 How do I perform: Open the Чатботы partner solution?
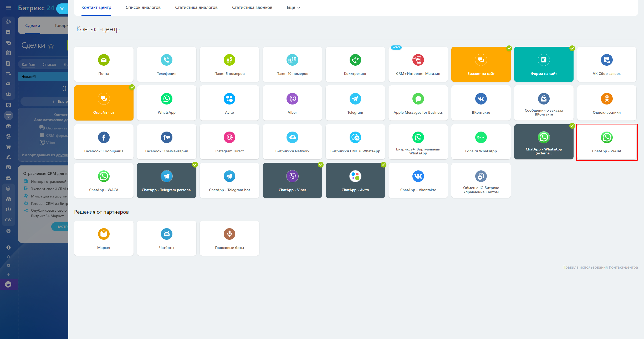pyautogui.click(x=166, y=238)
